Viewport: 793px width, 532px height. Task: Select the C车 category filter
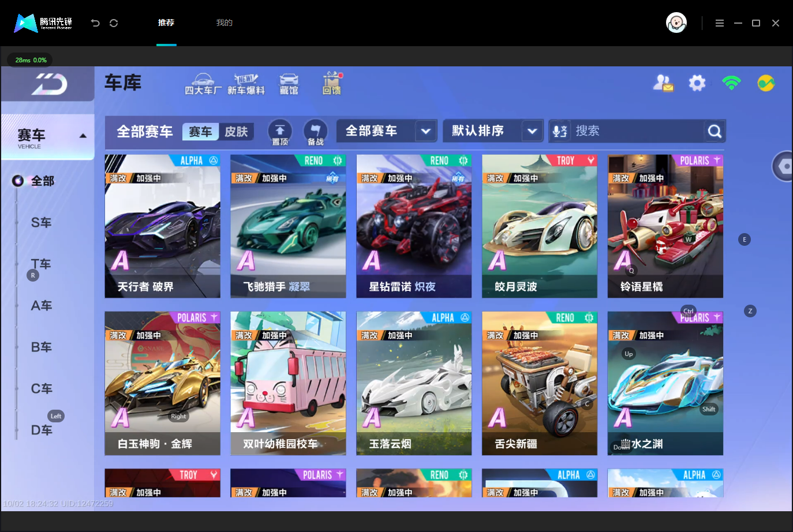42,389
